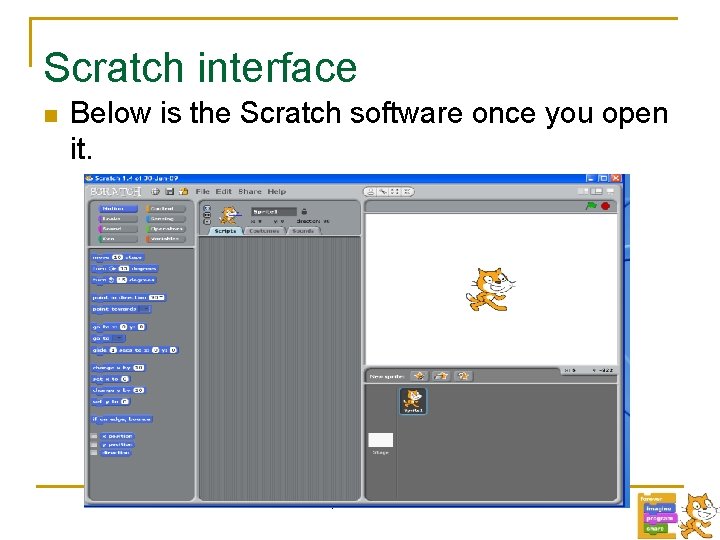Click the turn clockwise 15 degrees block

(x=125, y=269)
